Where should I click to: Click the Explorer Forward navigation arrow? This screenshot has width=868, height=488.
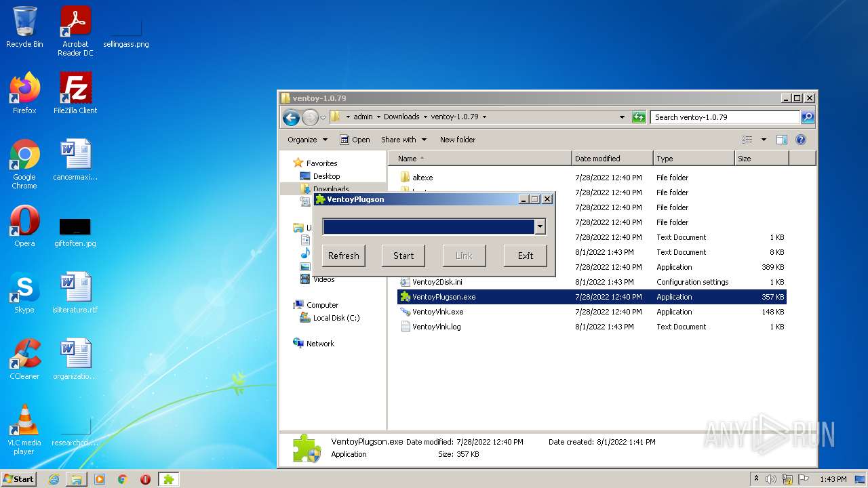click(x=310, y=117)
